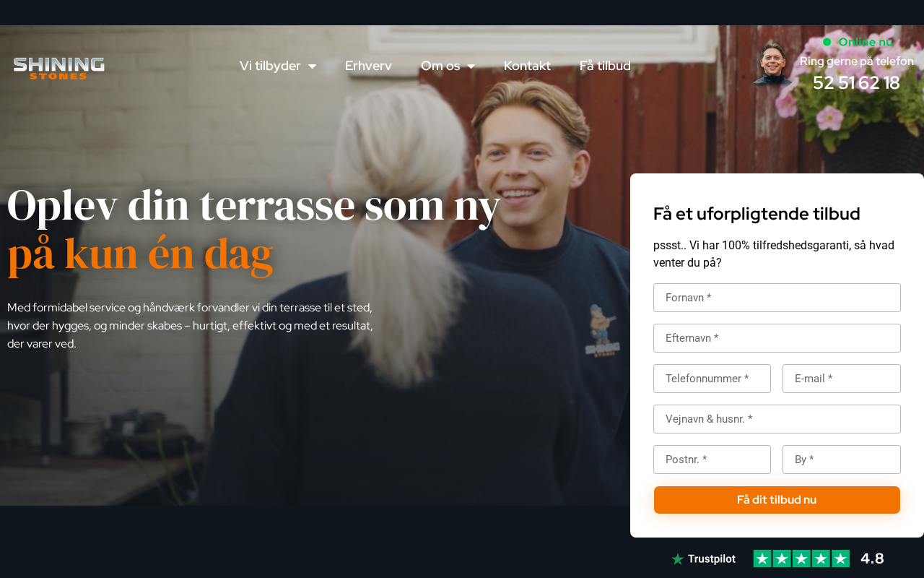This screenshot has width=924, height=578.
Task: Click the green Online nu status dot
Action: click(827, 42)
